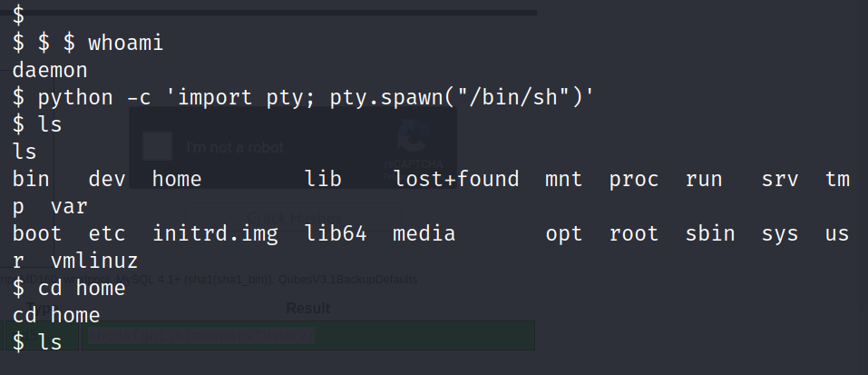Click the green result row background
Screen dimensions: 868x375
(x=308, y=336)
